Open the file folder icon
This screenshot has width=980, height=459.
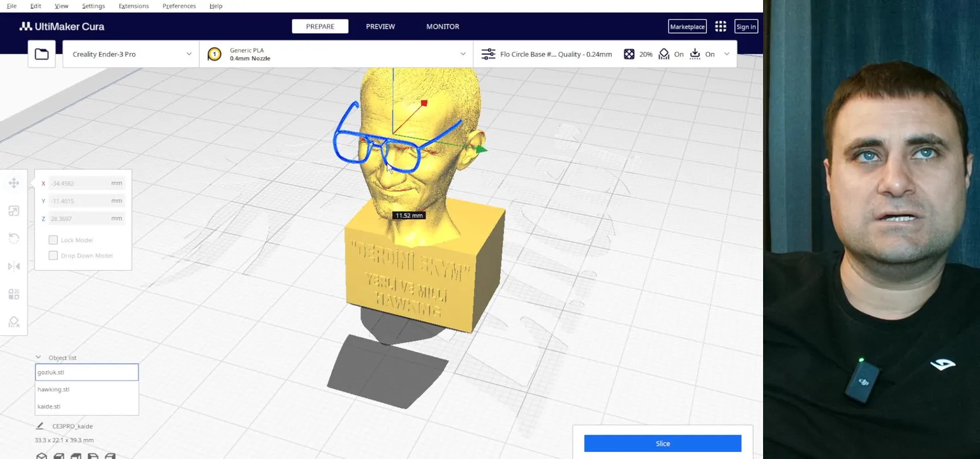[x=41, y=54]
